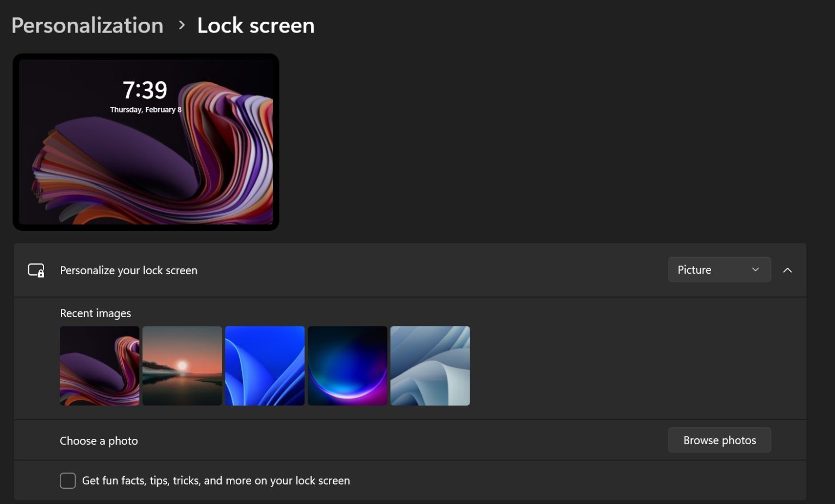
Task: Click the Get fun facts label text
Action: (216, 481)
